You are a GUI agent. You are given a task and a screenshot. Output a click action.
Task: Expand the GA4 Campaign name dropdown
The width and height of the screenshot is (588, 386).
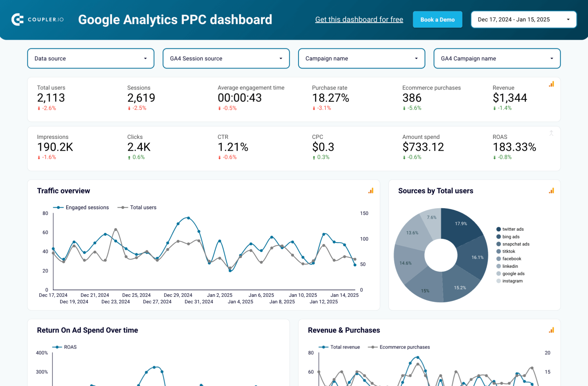click(x=497, y=58)
